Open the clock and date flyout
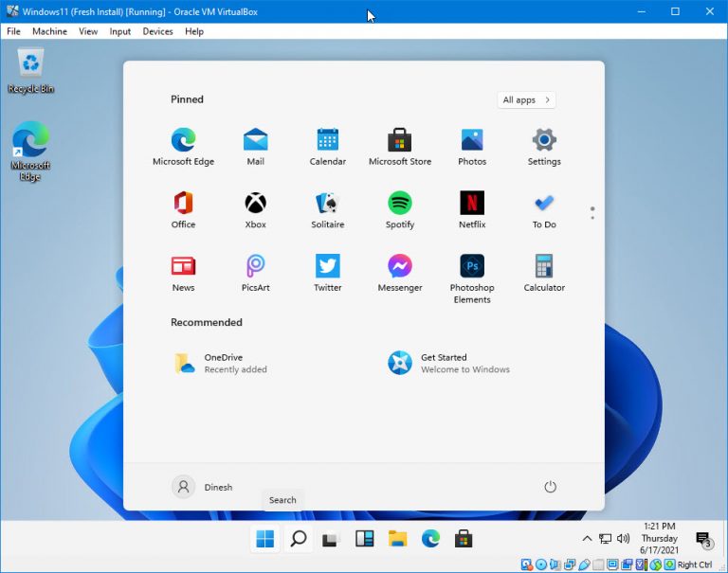The width and height of the screenshot is (728, 573). pyautogui.click(x=660, y=538)
